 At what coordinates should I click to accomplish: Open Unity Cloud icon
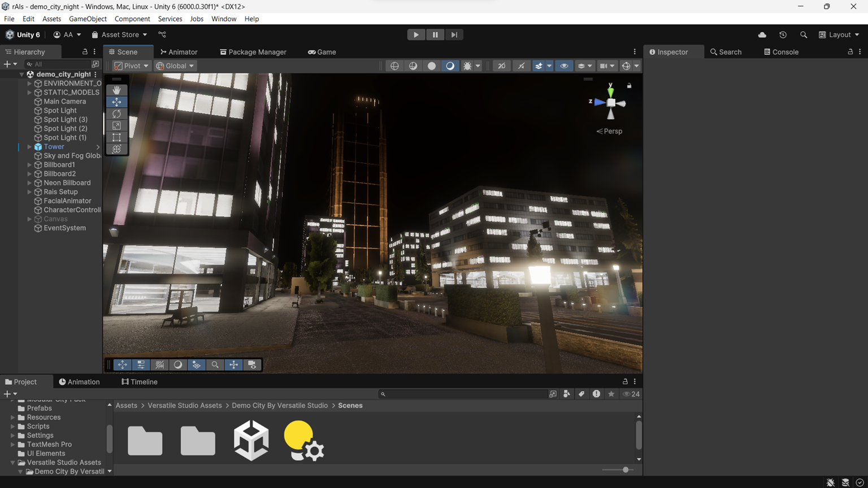[x=762, y=34]
